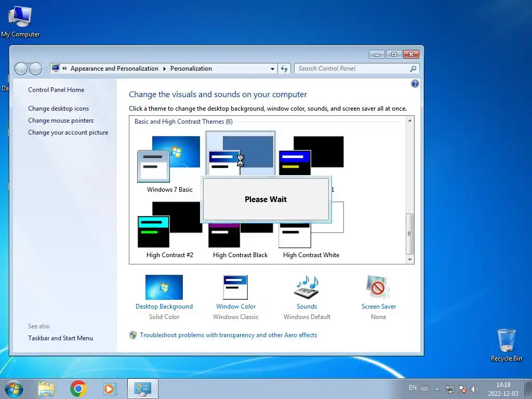The image size is (532, 399).
Task: Click the theme list scroll up arrow
Action: pos(409,121)
